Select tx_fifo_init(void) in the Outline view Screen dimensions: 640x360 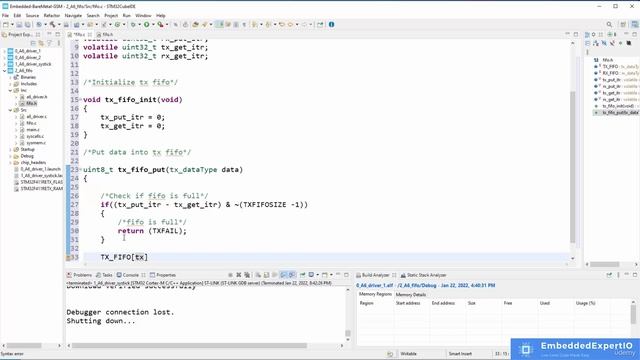(618, 106)
